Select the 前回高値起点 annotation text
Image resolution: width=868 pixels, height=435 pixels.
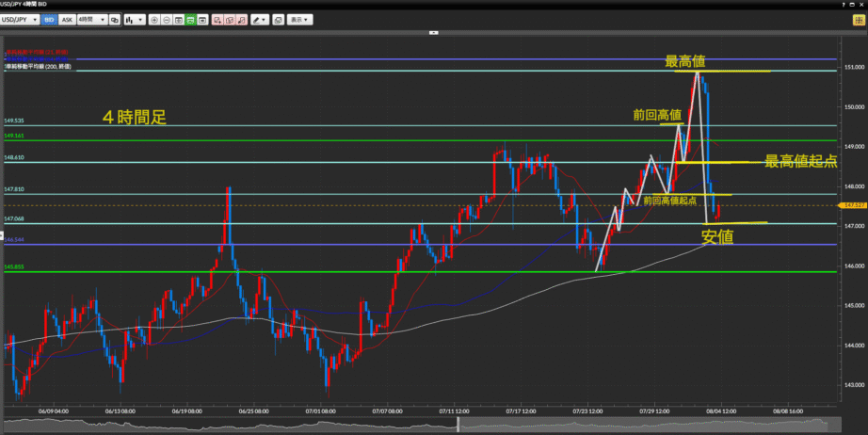[669, 201]
